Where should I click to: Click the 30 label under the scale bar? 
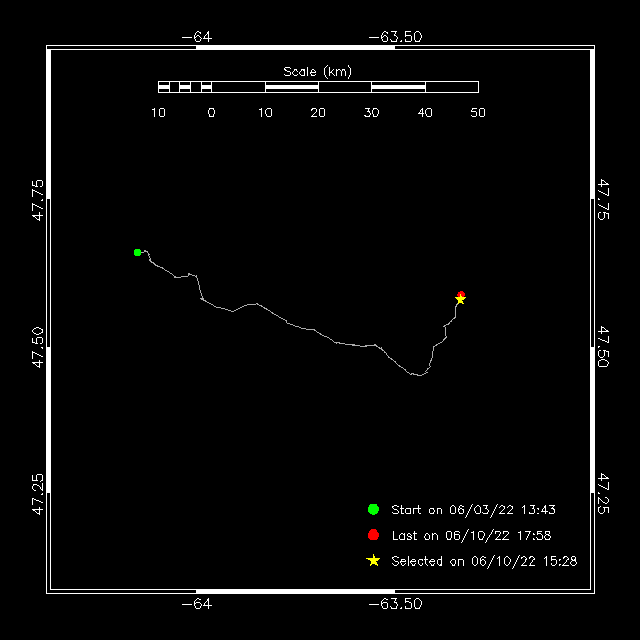click(372, 113)
